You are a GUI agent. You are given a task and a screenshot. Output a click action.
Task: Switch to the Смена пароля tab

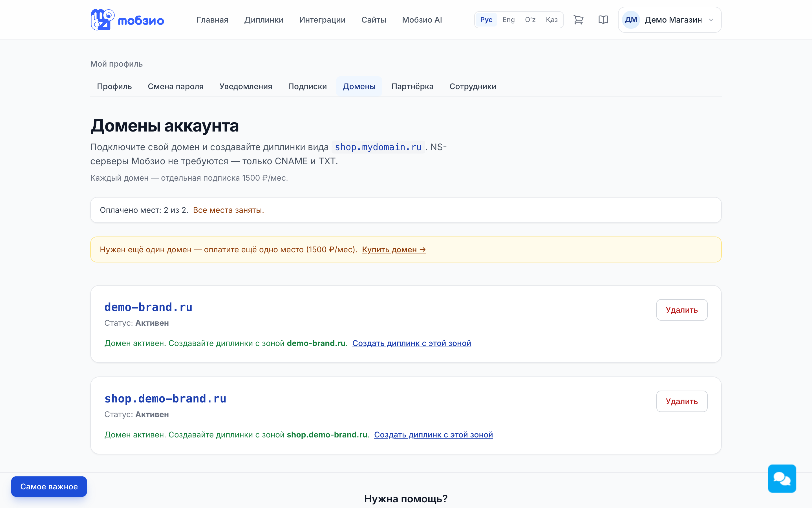[x=175, y=86]
